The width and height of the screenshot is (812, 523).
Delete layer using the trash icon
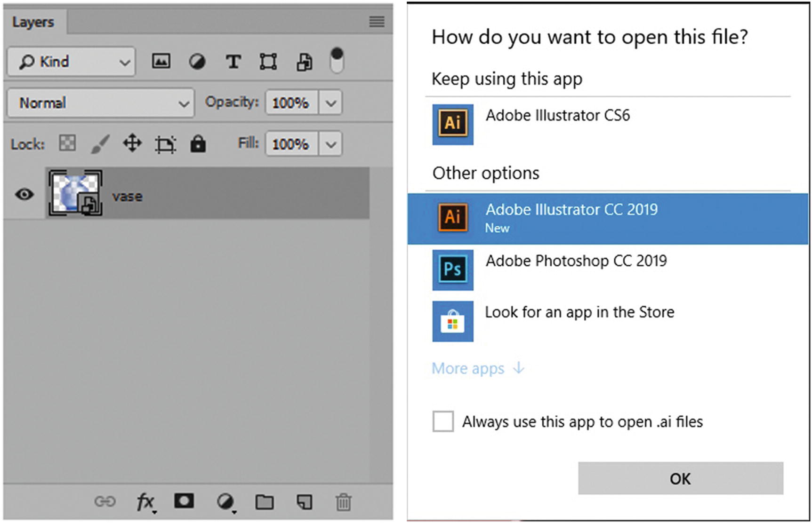click(344, 502)
